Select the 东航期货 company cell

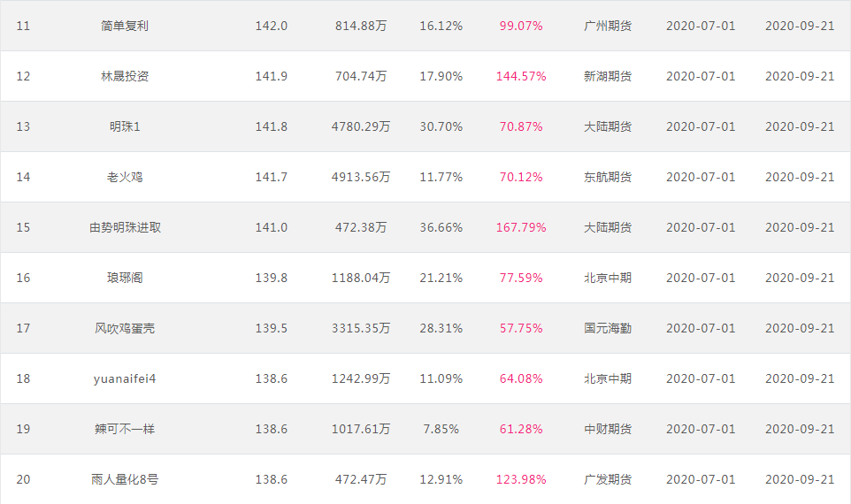pyautogui.click(x=608, y=177)
